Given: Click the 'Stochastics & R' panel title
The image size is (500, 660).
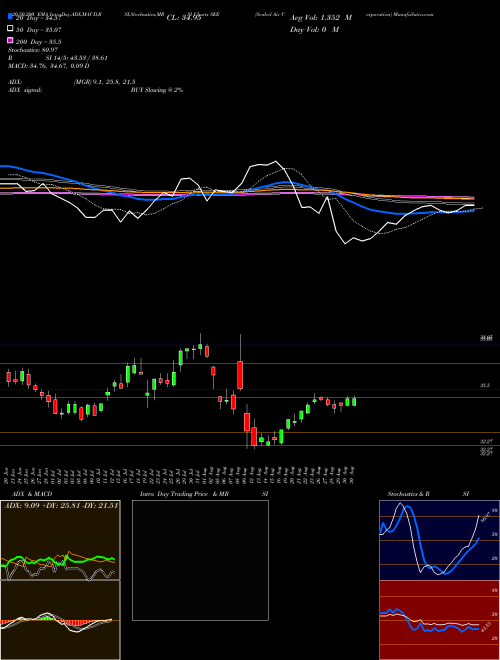Looking at the screenshot, I should coord(409,494).
